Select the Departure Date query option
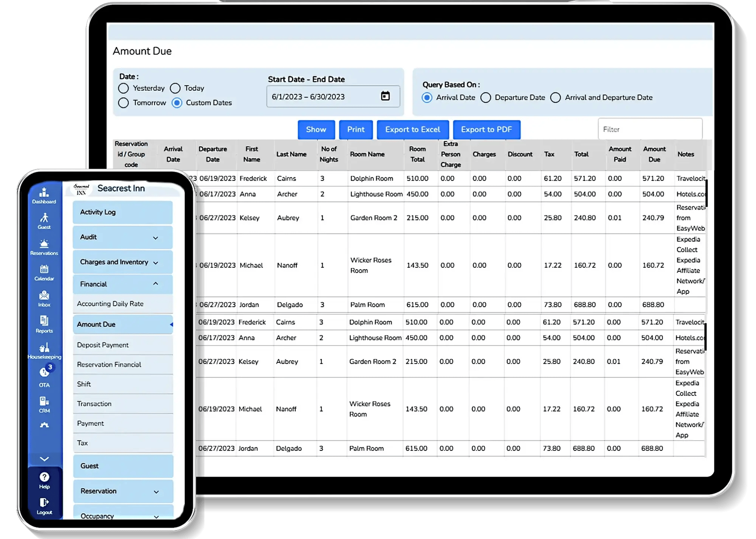The image size is (756, 539). pos(486,98)
